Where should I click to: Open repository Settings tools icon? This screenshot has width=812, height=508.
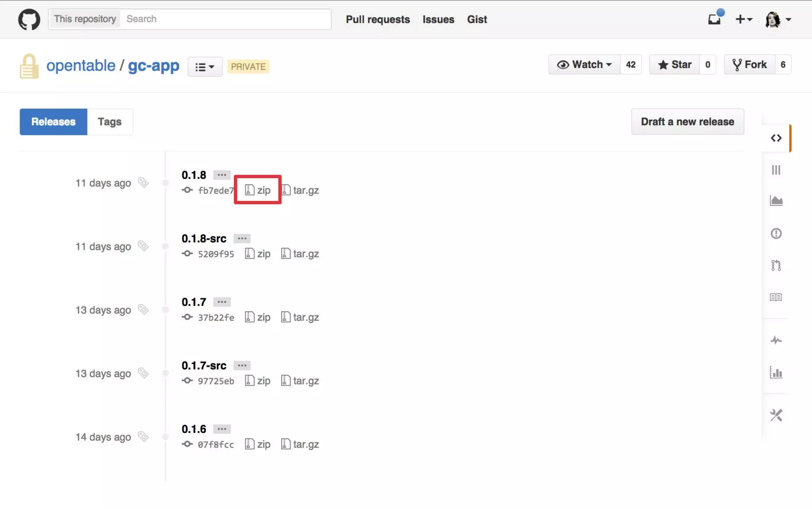(x=776, y=415)
